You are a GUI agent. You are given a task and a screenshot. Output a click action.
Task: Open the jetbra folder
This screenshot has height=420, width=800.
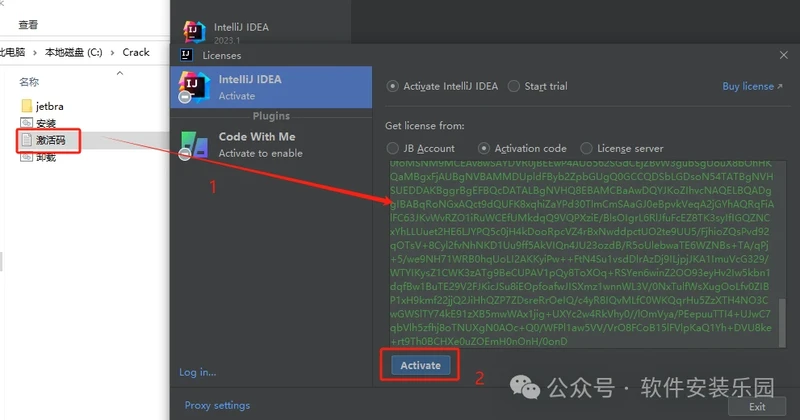pyautogui.click(x=27, y=105)
